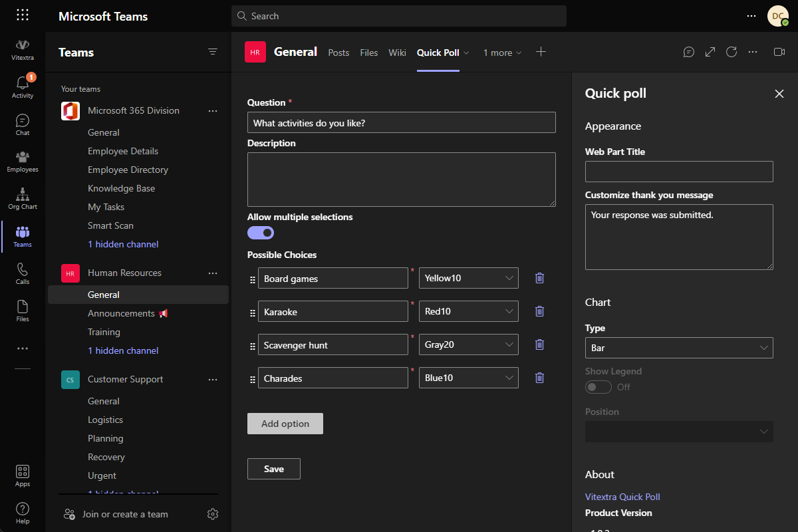
Task: Click the Web Part Title field
Action: tap(679, 172)
